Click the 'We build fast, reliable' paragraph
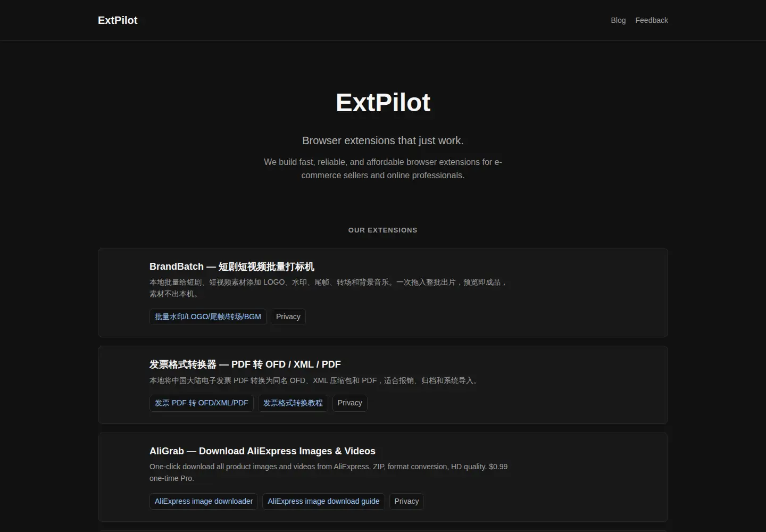 click(383, 169)
